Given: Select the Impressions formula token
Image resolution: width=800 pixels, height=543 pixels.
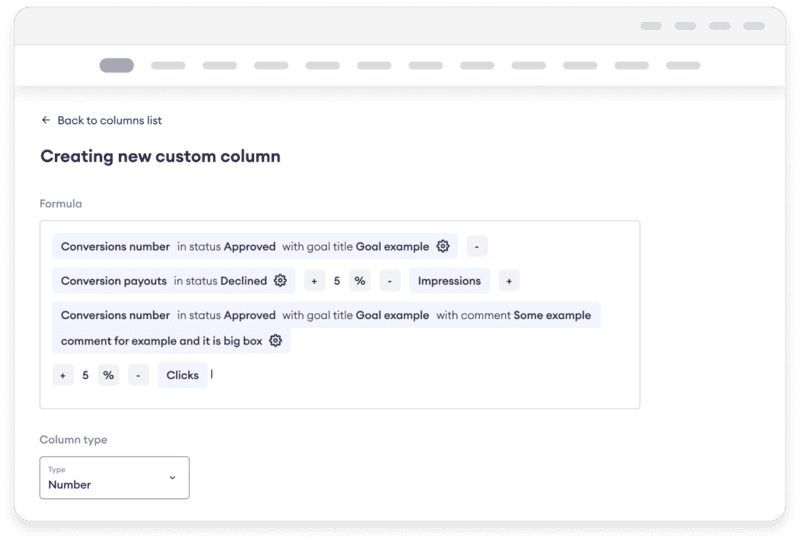Looking at the screenshot, I should [x=449, y=281].
